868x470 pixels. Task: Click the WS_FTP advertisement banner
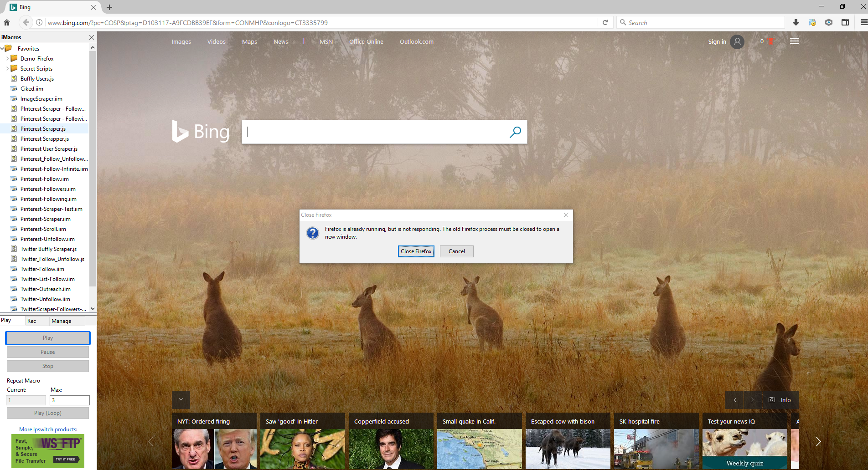(x=48, y=451)
